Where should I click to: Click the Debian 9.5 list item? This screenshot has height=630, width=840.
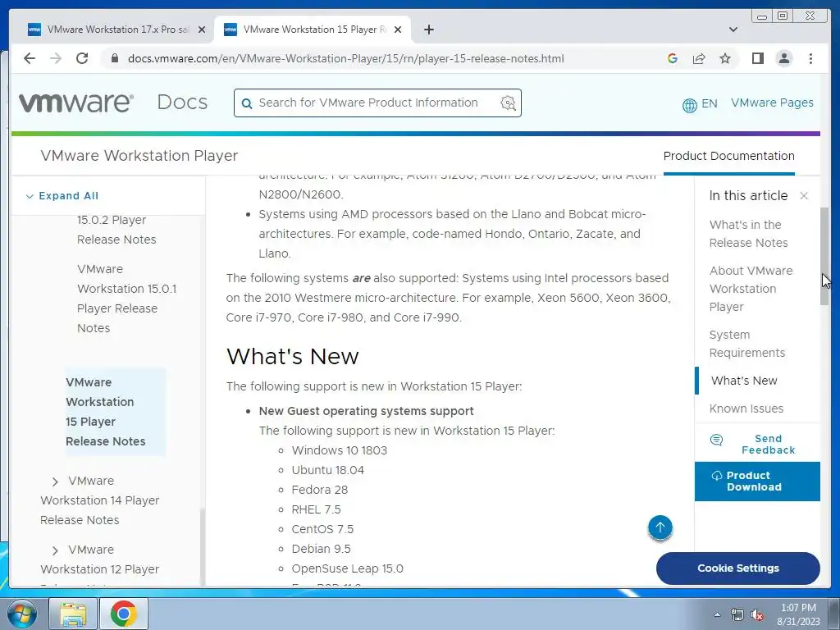(321, 549)
